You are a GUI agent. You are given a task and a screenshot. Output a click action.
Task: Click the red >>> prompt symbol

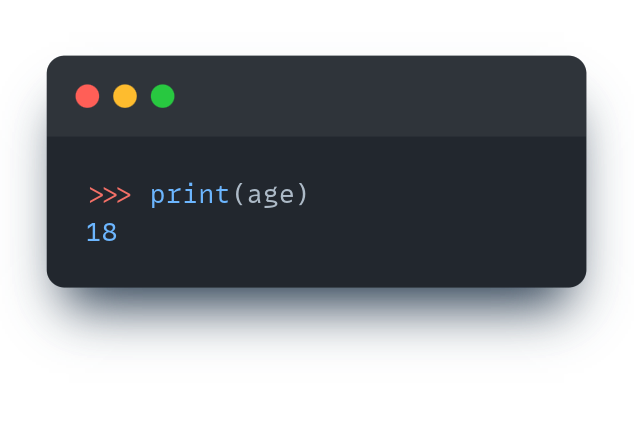(x=109, y=195)
